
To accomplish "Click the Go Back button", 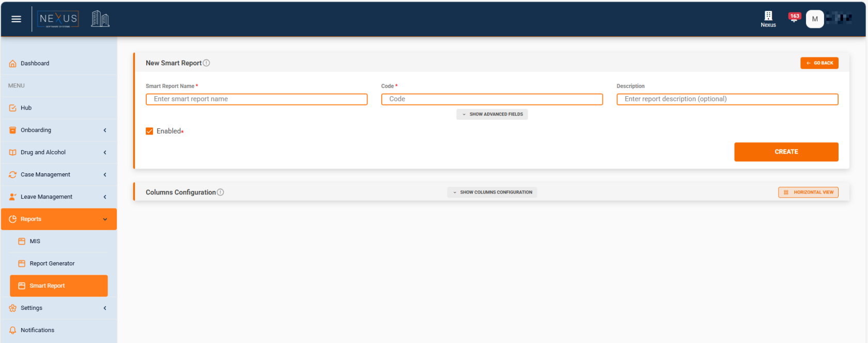I will tap(819, 63).
